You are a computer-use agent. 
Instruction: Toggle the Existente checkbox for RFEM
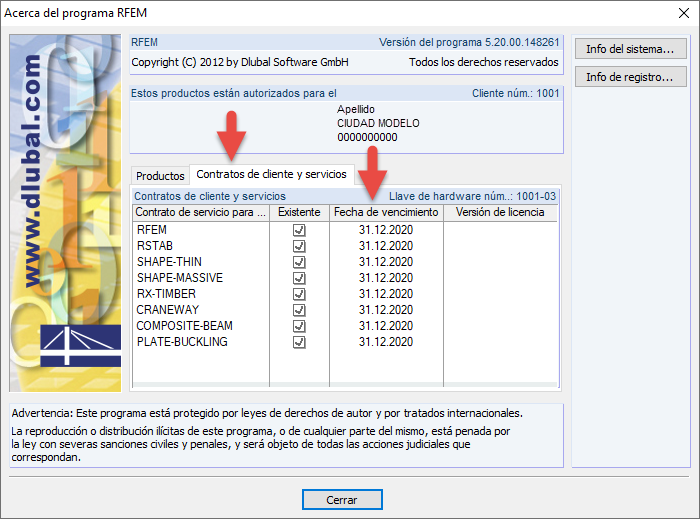click(299, 230)
